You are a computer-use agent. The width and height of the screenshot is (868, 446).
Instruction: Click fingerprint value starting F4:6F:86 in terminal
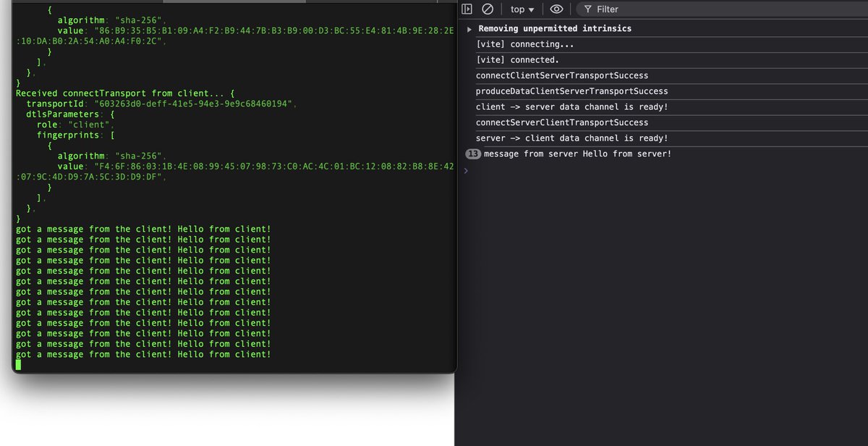pyautogui.click(x=235, y=172)
